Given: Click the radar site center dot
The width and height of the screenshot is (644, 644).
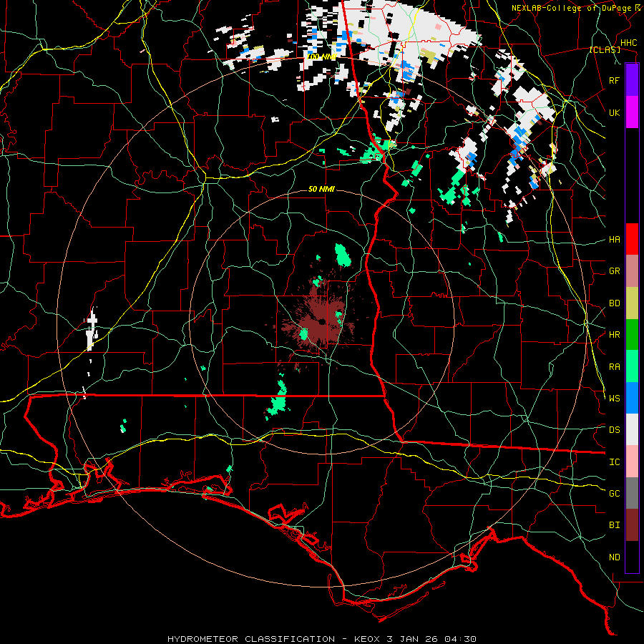Looking at the screenshot, I should [x=321, y=321].
